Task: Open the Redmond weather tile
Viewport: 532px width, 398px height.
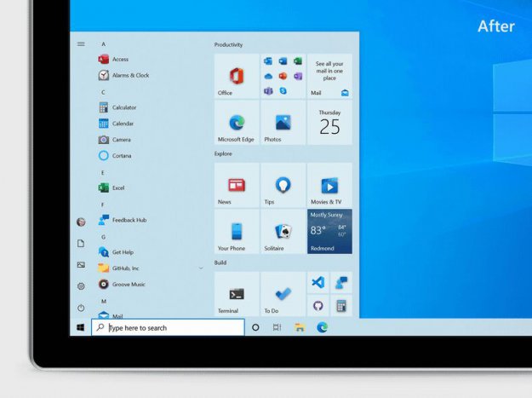Action: tap(329, 232)
